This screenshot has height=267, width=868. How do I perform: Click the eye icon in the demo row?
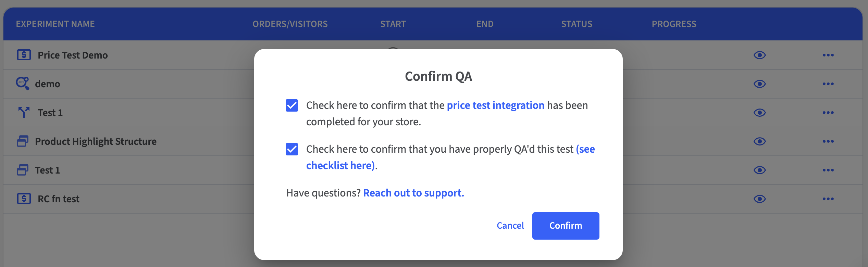[759, 84]
